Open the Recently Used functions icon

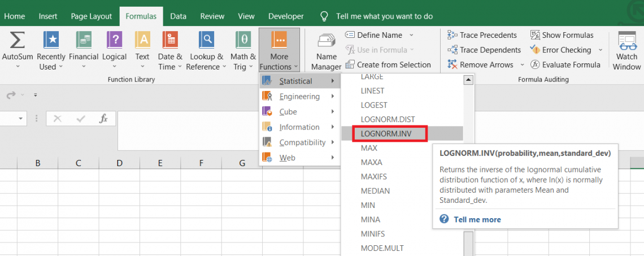pos(51,41)
